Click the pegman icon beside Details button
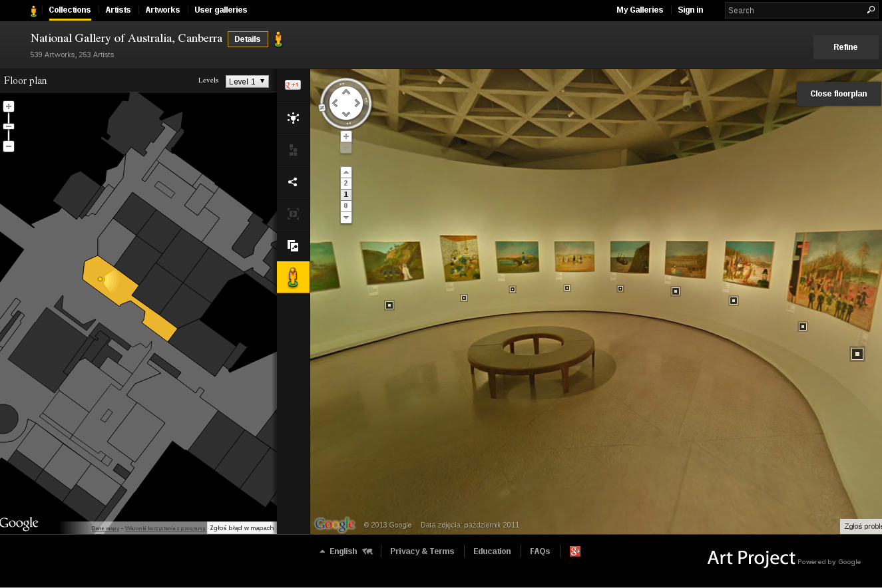Viewport: 882px width, 588px height. tap(278, 39)
